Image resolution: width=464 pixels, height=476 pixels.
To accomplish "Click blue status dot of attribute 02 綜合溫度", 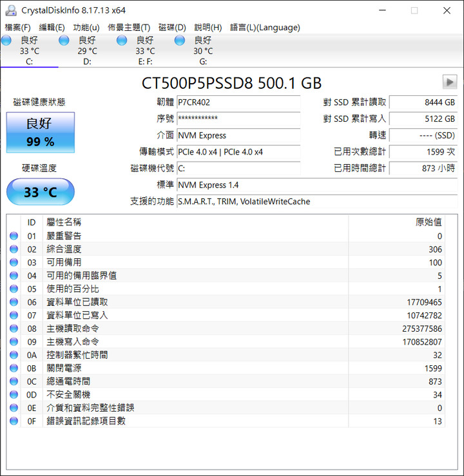I will point(14,249).
